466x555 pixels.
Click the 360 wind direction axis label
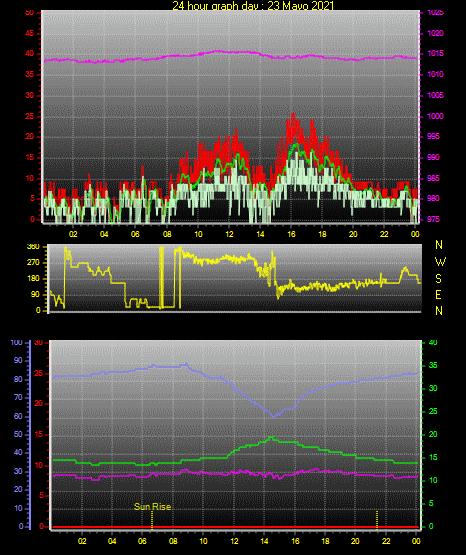33,247
